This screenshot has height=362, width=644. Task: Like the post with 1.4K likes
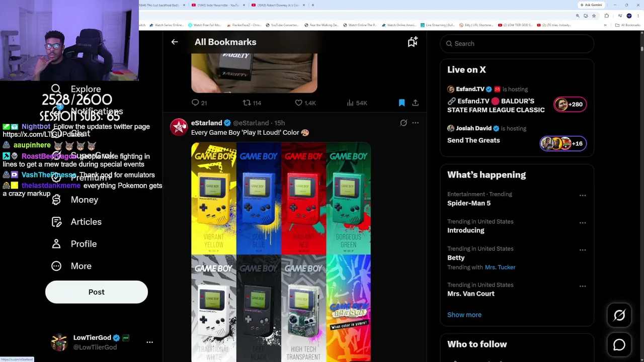[305, 103]
